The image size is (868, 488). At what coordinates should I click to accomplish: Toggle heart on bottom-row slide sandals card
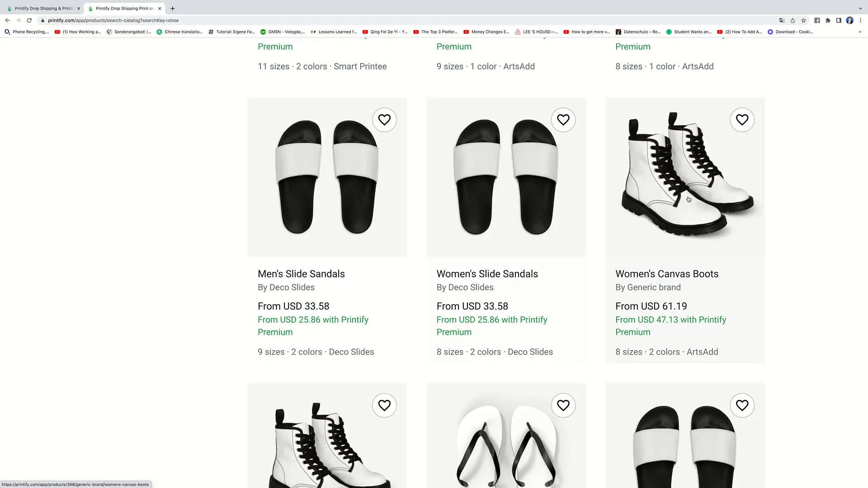(x=742, y=405)
